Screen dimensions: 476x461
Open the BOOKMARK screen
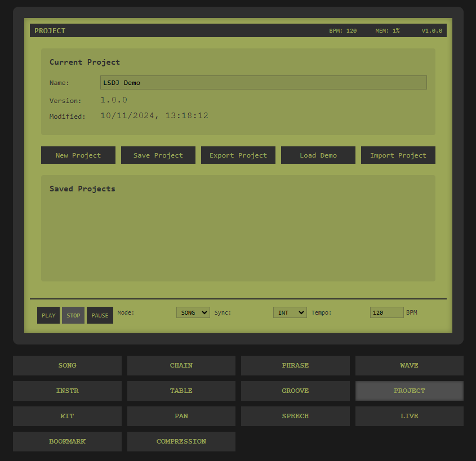(68, 442)
